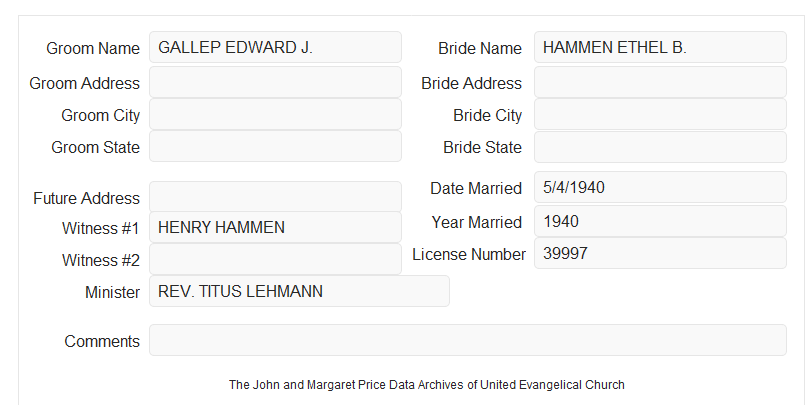Focus the Minister field with REV. TITUS LEHMANN
The height and width of the screenshot is (405, 805).
299,291
